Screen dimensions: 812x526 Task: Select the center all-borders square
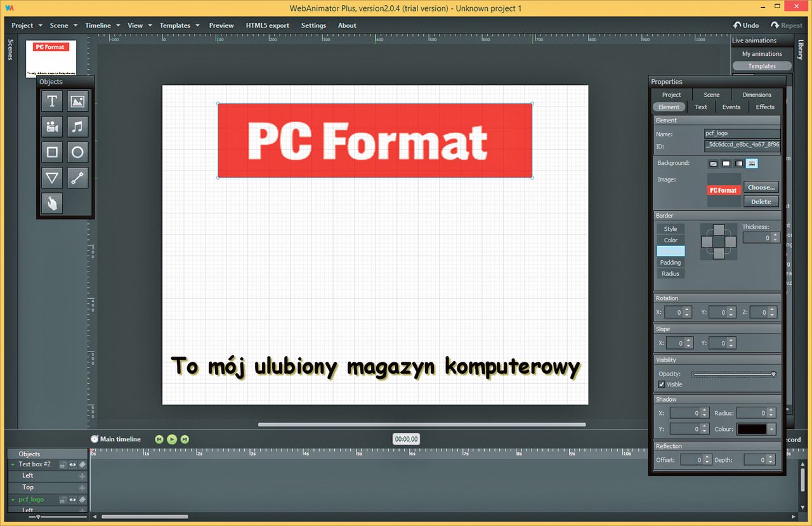pyautogui.click(x=719, y=242)
